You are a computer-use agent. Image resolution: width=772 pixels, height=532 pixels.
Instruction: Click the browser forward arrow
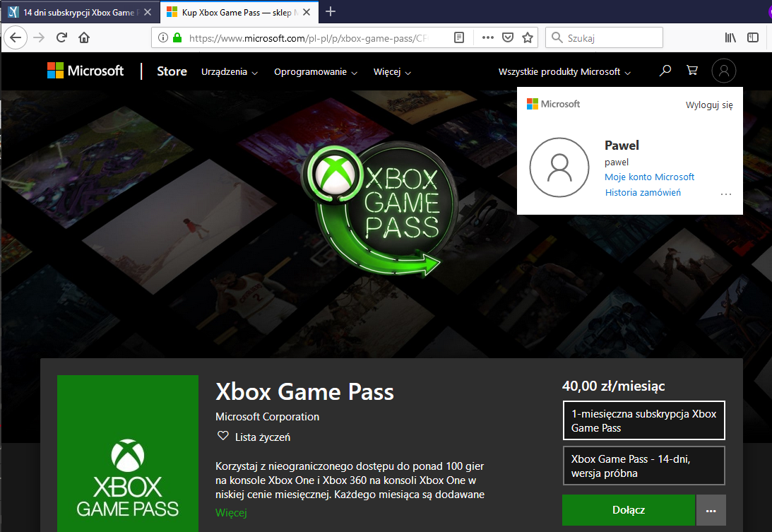click(39, 37)
